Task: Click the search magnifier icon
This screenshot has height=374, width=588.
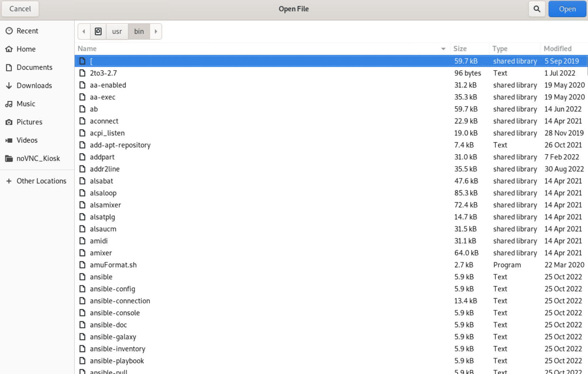Action: coord(537,9)
